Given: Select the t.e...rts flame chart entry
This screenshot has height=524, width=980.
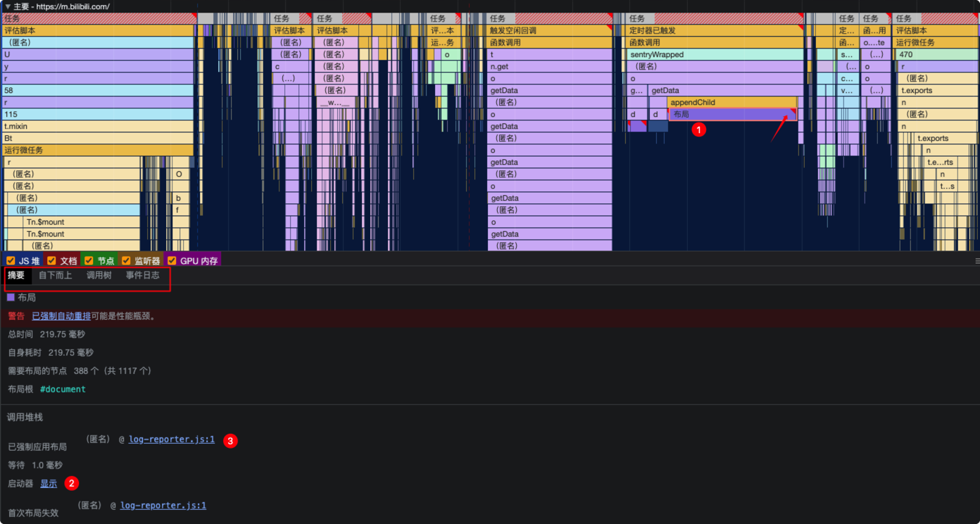Looking at the screenshot, I should pyautogui.click(x=940, y=162).
